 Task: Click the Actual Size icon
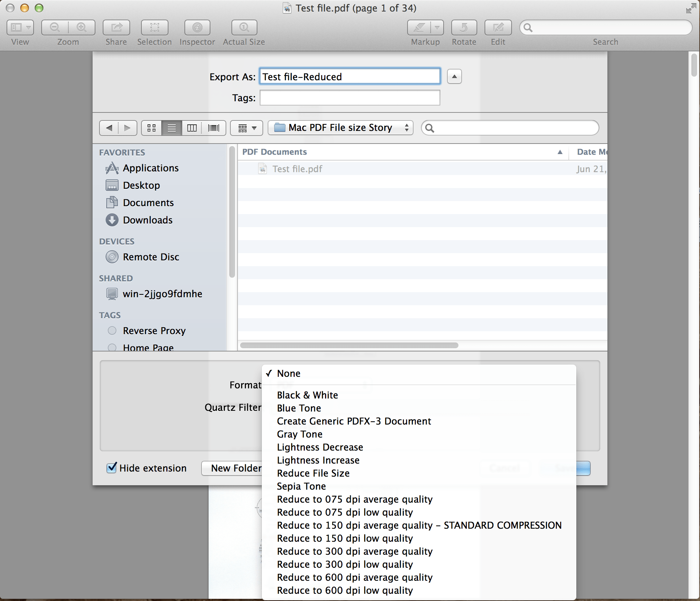click(x=243, y=27)
